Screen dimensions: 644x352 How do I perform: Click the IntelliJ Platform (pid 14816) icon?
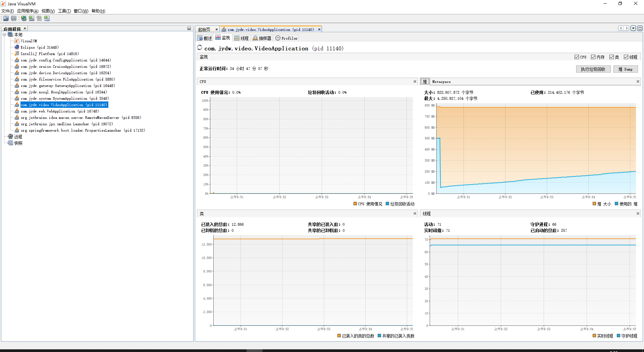(17, 54)
